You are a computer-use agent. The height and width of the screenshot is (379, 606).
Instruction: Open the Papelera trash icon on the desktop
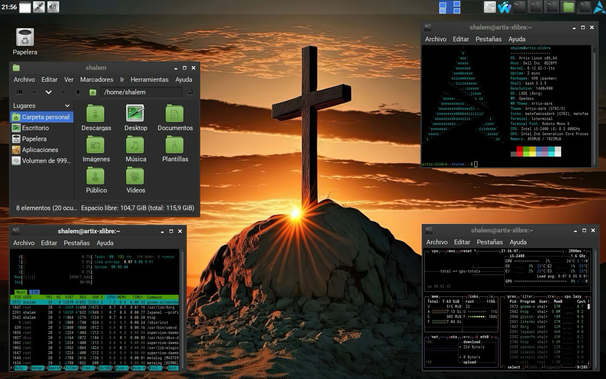point(25,41)
